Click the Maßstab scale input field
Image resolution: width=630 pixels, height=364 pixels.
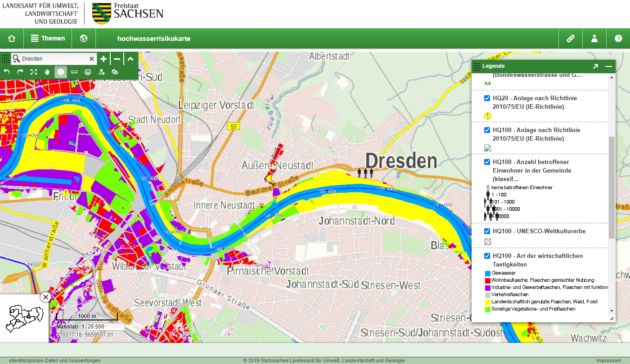pyautogui.click(x=105, y=327)
